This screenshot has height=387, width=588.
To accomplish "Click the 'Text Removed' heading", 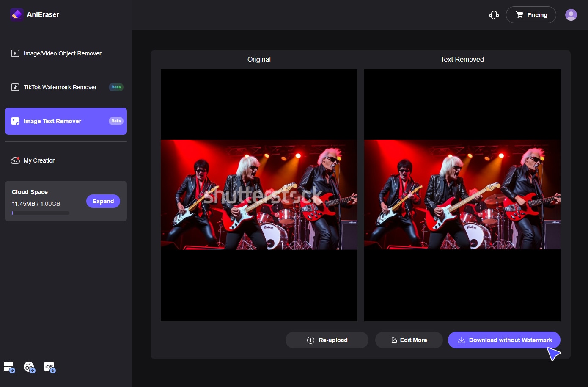I will (462, 59).
